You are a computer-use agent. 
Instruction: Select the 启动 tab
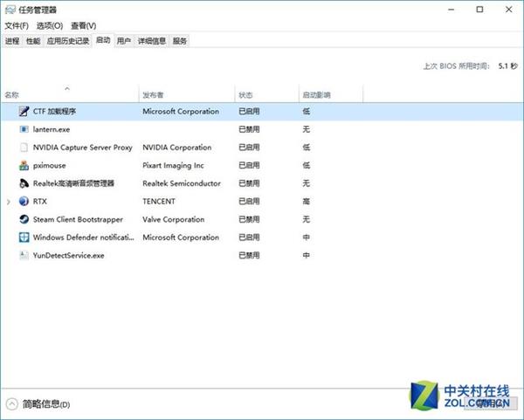[103, 40]
